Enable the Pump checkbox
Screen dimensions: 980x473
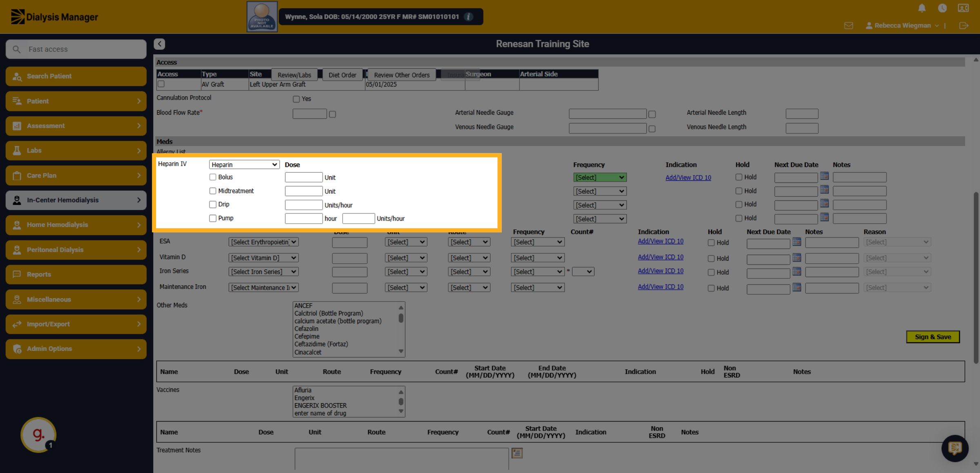click(x=213, y=218)
